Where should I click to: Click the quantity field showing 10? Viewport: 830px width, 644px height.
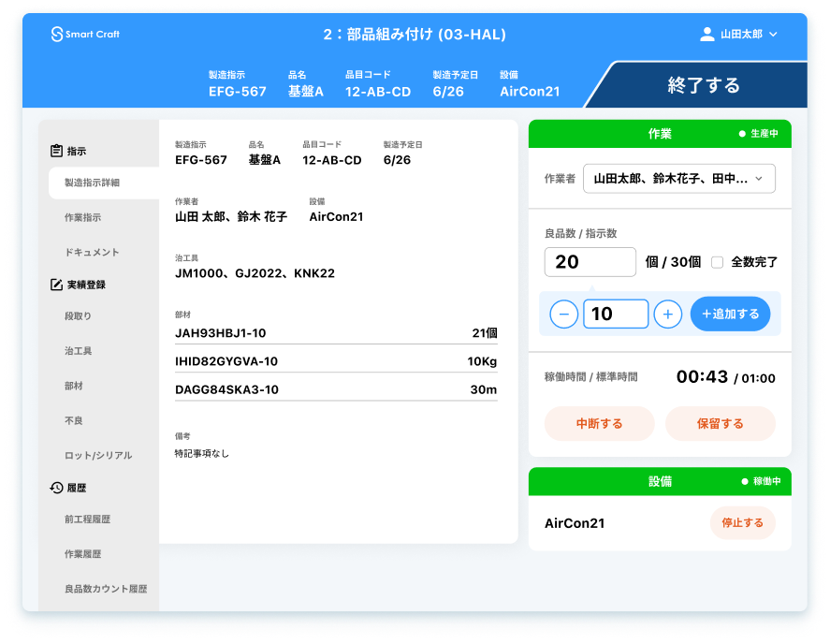(616, 315)
